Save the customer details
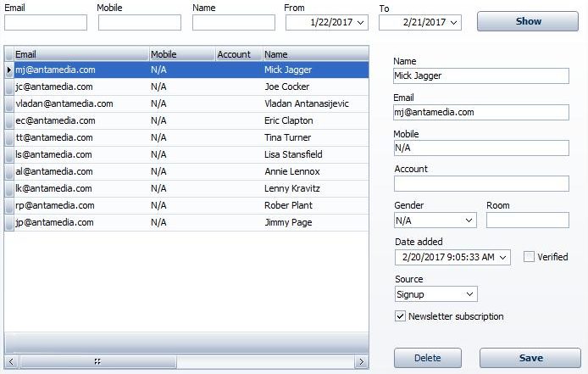Screen dimensions: 588x374 (x=530, y=358)
